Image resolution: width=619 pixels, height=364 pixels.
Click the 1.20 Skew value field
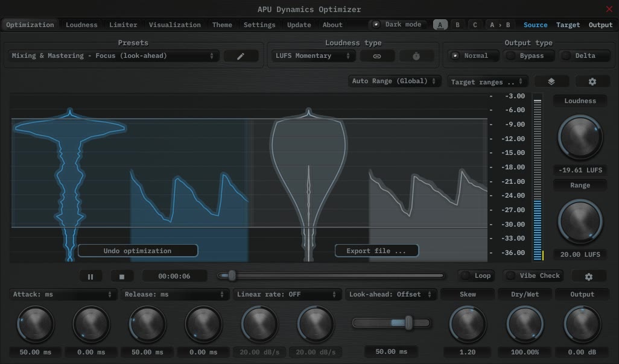point(468,352)
